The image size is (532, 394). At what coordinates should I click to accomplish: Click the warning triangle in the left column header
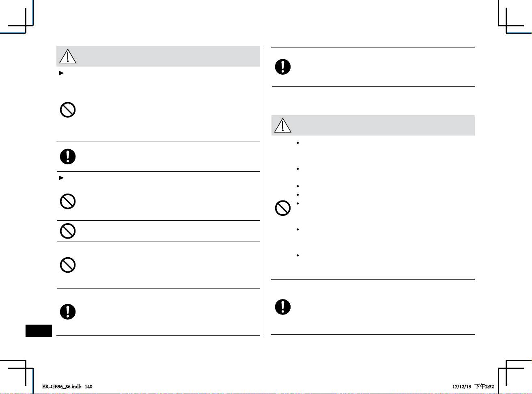pyautogui.click(x=68, y=56)
